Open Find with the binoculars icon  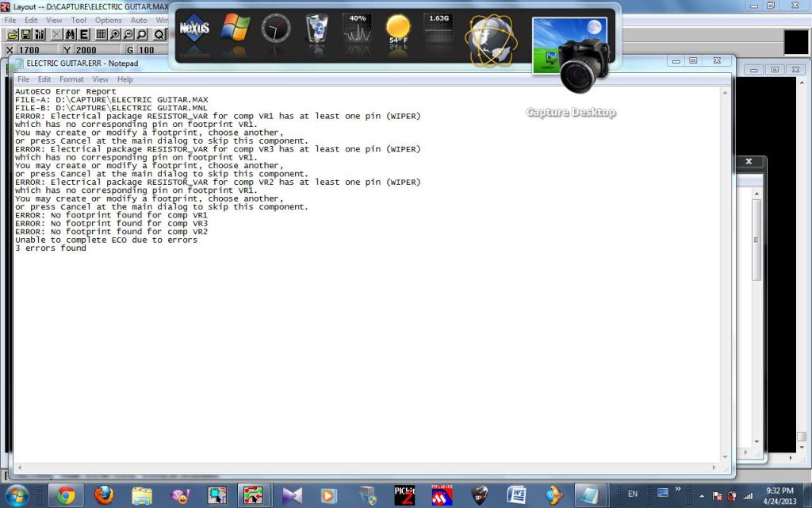tap(71, 35)
